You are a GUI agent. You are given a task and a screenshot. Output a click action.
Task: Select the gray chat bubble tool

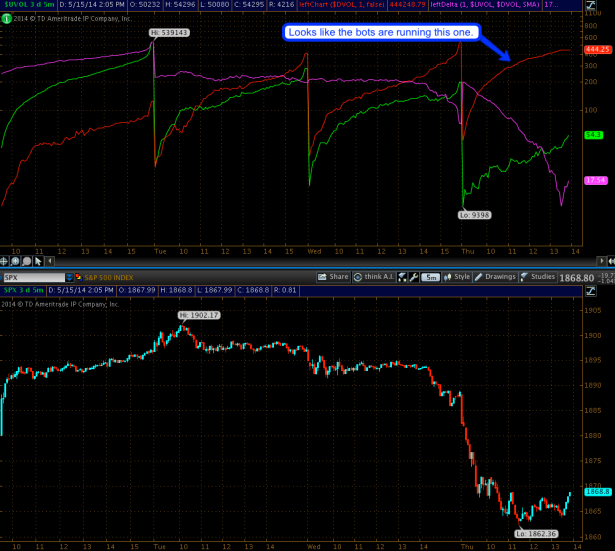(27, 261)
